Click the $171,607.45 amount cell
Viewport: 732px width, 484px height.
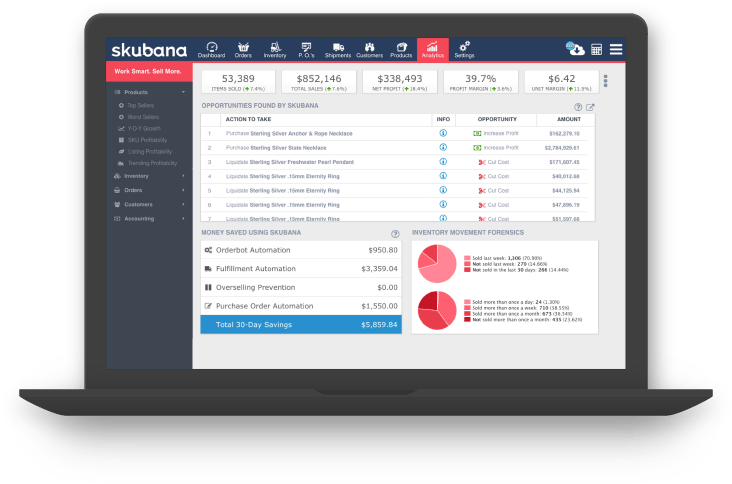tap(564, 162)
